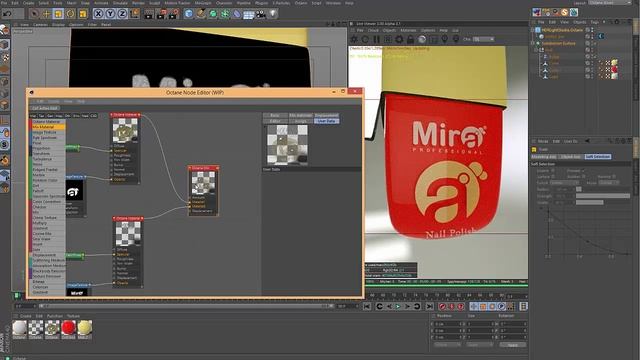
Task: Click the Position X input field
Action: [x=449, y=324]
